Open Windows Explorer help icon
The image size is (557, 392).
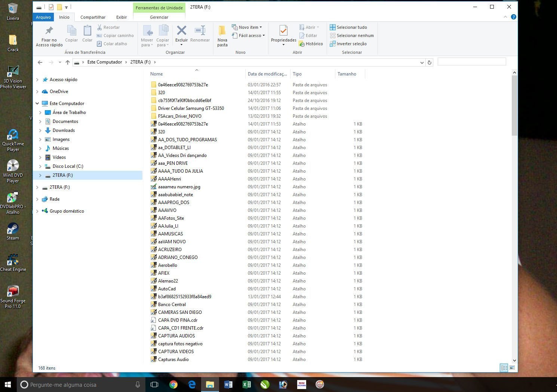513,17
